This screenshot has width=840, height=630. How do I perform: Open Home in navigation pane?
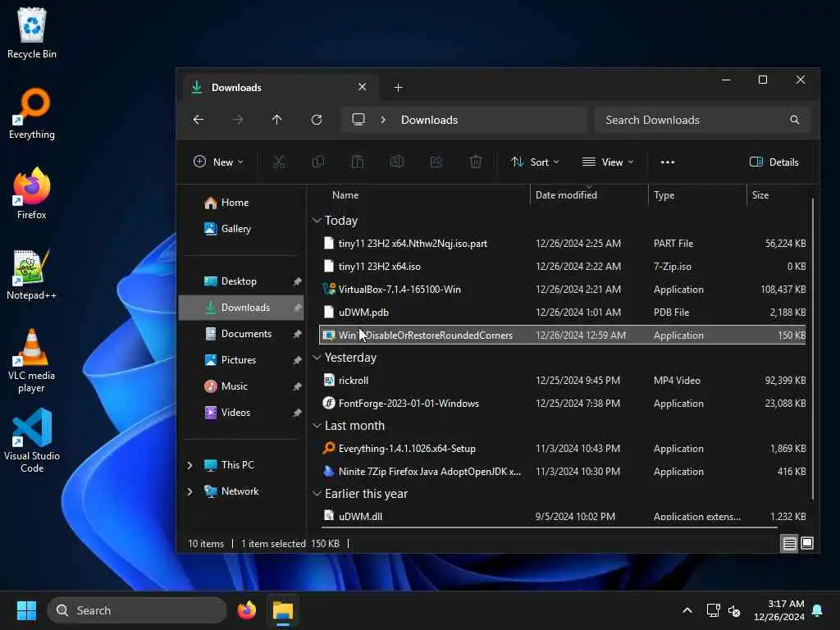[x=241, y=203]
